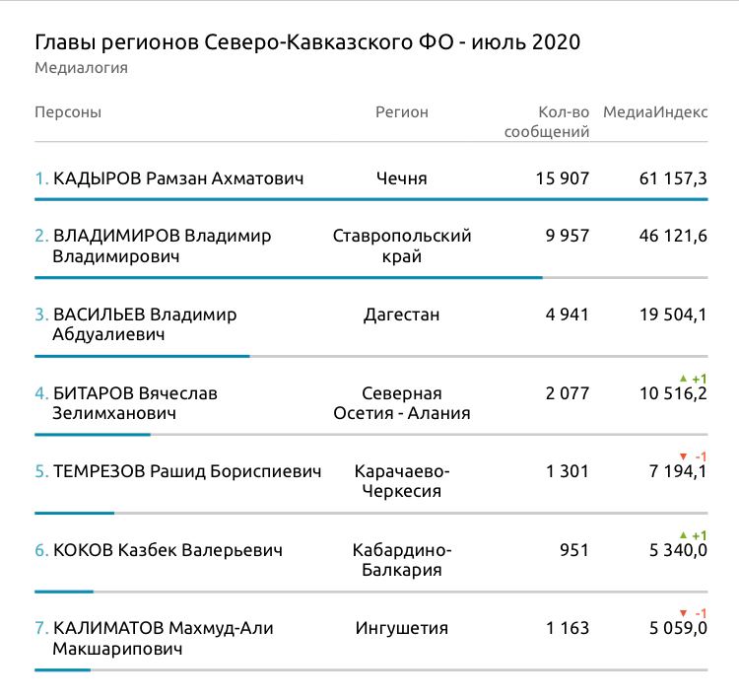Click the red down arrow beside 7 194,1
The height and width of the screenshot is (700, 739).
[684, 455]
